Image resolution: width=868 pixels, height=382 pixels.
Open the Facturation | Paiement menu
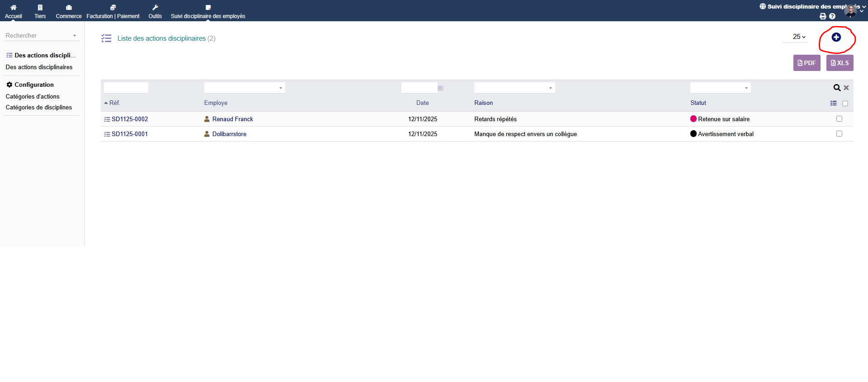point(113,12)
